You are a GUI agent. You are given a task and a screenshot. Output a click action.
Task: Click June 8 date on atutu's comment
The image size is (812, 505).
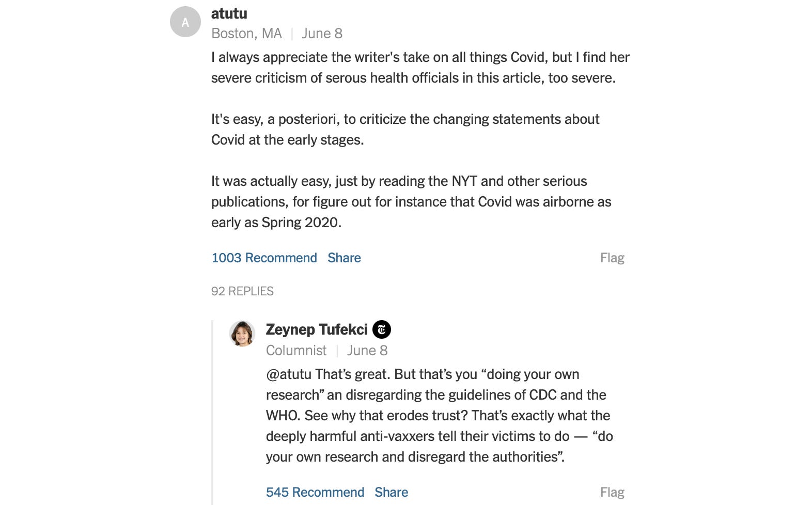(322, 34)
